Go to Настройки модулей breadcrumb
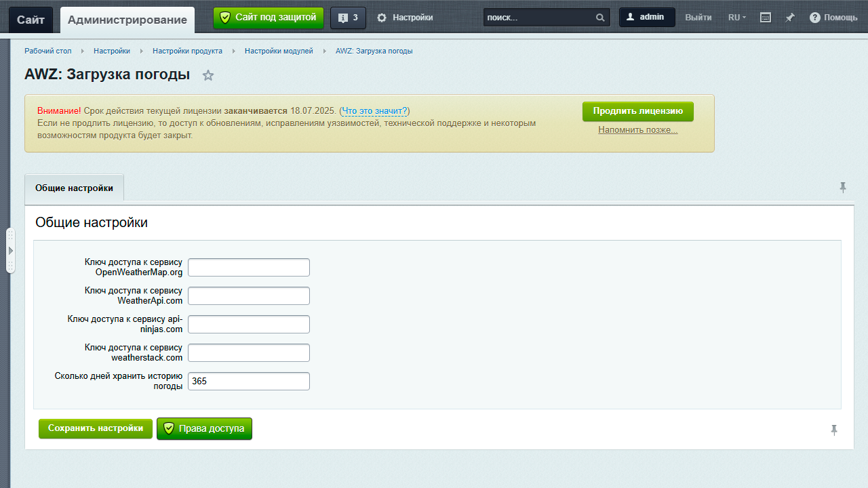This screenshot has width=868, height=488. 279,51
